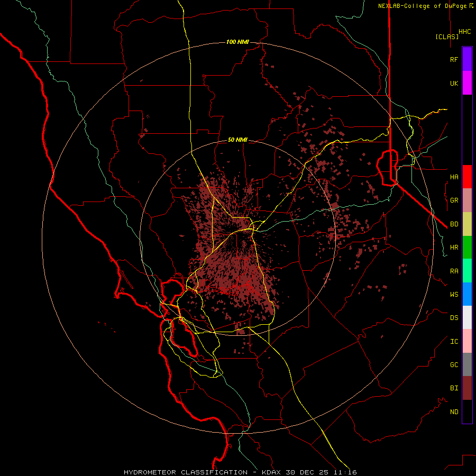Screen dimensions: 476x476
Task: Click the HA legend label
Action: (x=454, y=177)
